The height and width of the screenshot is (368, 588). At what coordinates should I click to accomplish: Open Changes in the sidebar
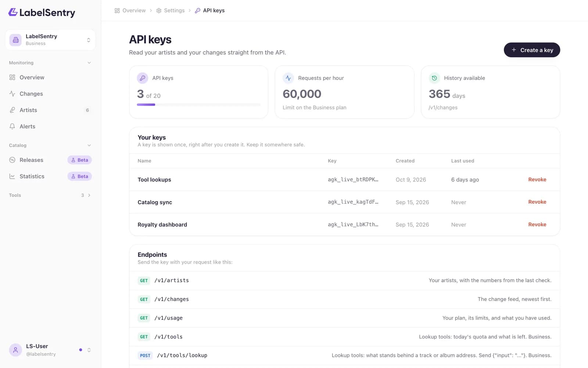(50, 93)
